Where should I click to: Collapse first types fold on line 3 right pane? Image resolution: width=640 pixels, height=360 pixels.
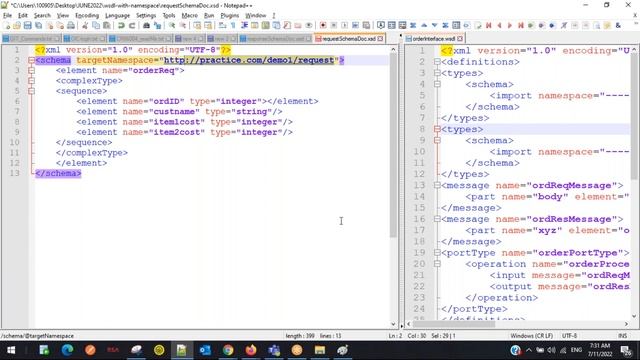click(x=437, y=73)
